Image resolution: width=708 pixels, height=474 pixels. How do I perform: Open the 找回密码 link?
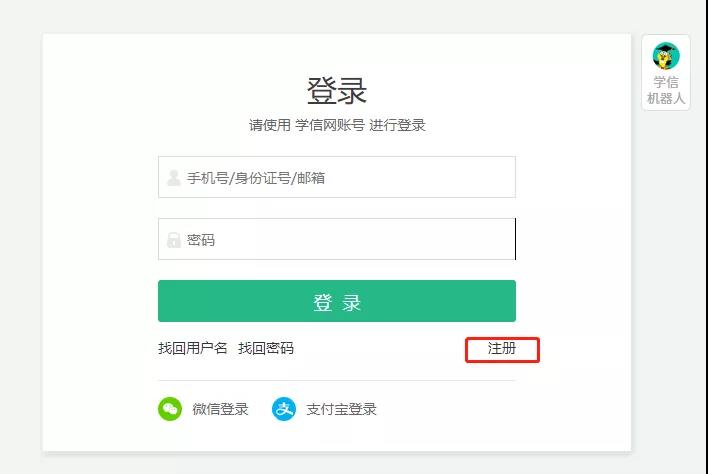coord(266,348)
